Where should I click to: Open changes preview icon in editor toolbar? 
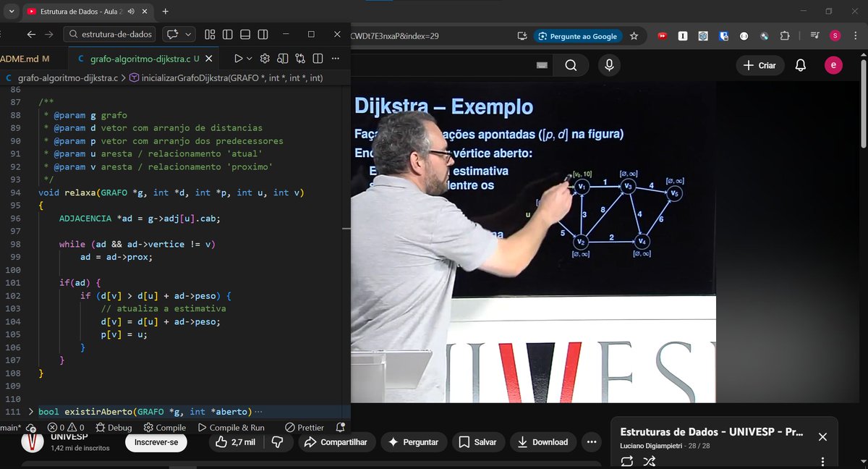click(283, 59)
